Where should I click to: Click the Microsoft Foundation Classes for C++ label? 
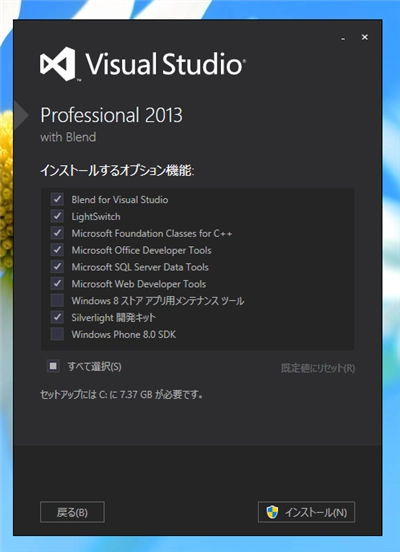click(x=152, y=233)
